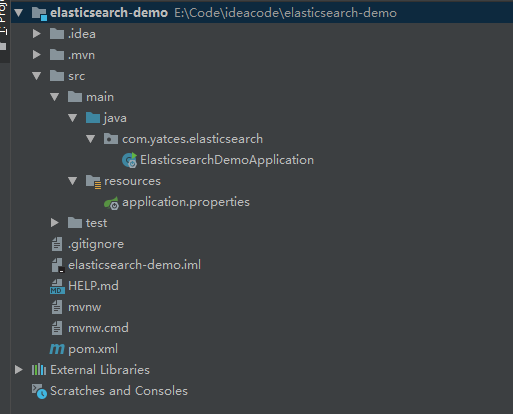Viewport: 513px width, 414px height.
Task: Click the elasticsearch-demo.iml file icon
Action: click(58, 265)
